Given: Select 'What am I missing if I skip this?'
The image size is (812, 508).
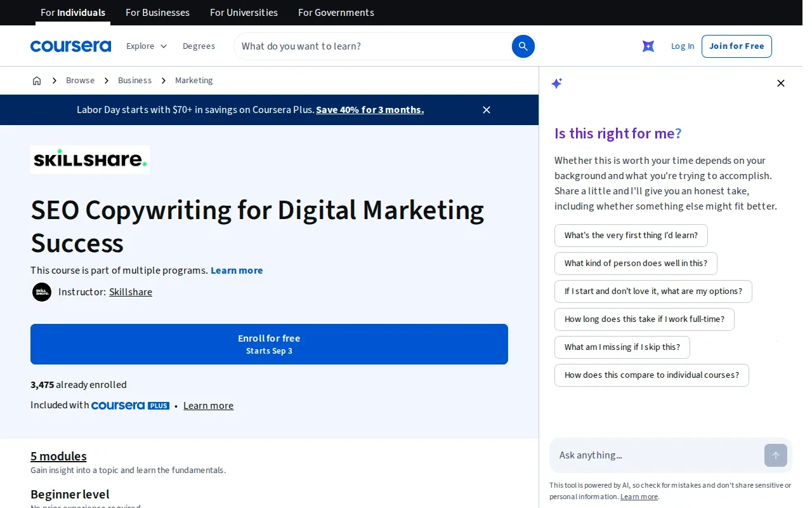Looking at the screenshot, I should [622, 347].
